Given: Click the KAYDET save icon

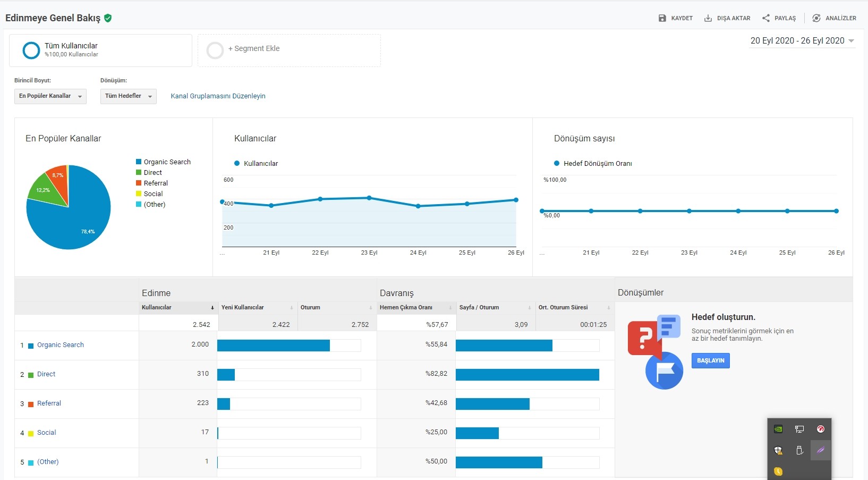Looking at the screenshot, I should tap(662, 18).
